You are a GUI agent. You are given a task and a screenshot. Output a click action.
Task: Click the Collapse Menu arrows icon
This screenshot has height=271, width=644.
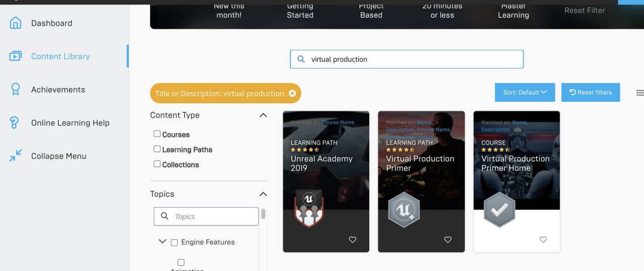[x=16, y=156]
